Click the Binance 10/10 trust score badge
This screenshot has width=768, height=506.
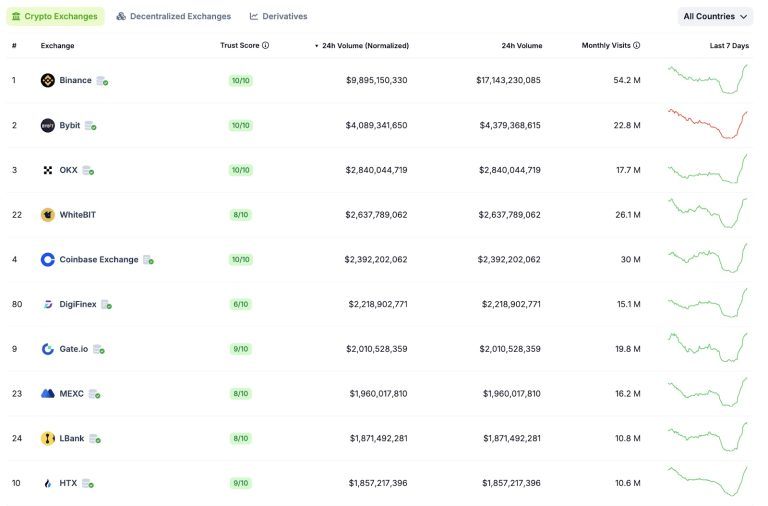click(240, 80)
